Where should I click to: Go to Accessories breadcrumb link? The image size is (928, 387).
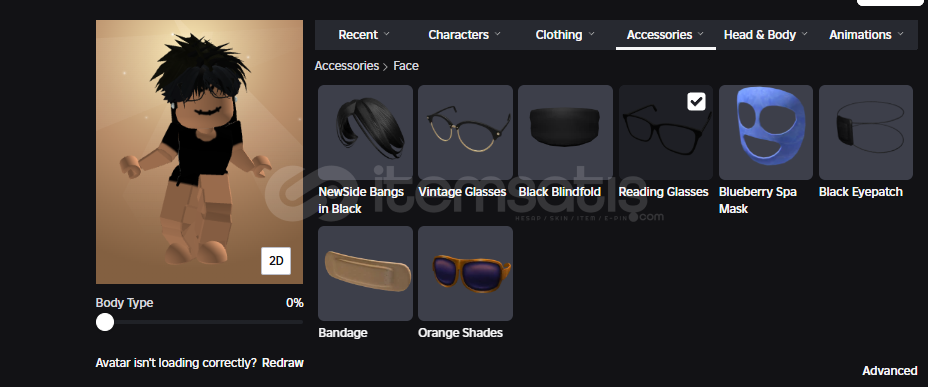click(346, 66)
